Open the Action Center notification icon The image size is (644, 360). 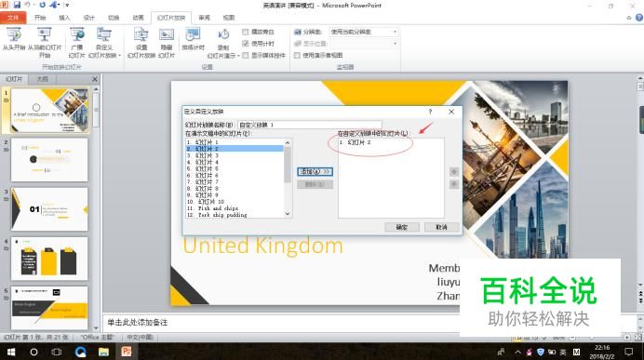point(628,352)
